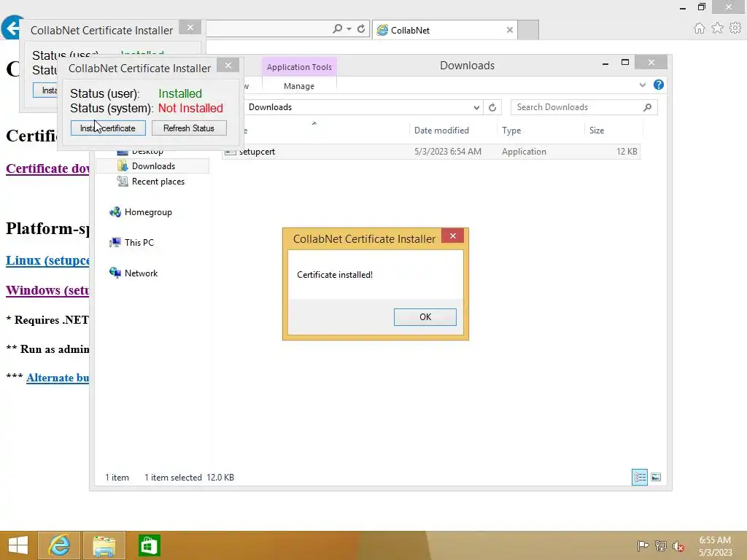Open the Windows Start button
This screenshot has width=747, height=560.
point(18,545)
